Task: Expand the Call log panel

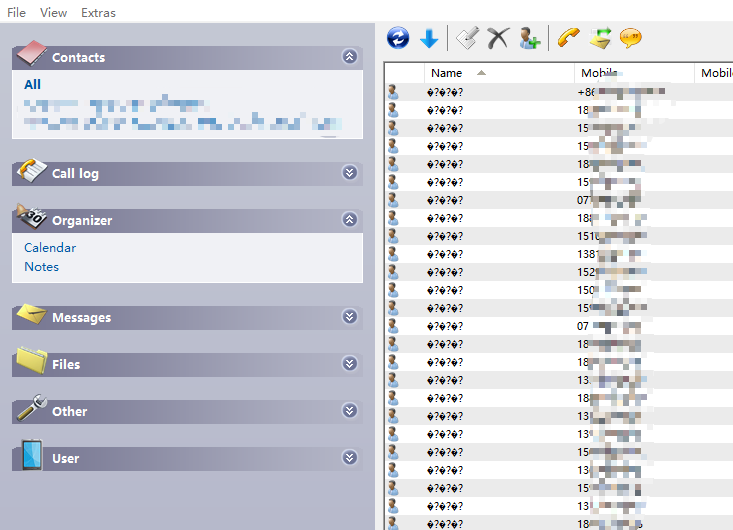Action: (x=349, y=173)
